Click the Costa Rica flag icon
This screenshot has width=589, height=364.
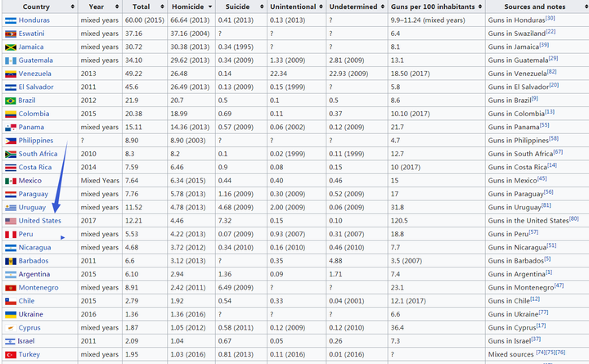[11, 168]
